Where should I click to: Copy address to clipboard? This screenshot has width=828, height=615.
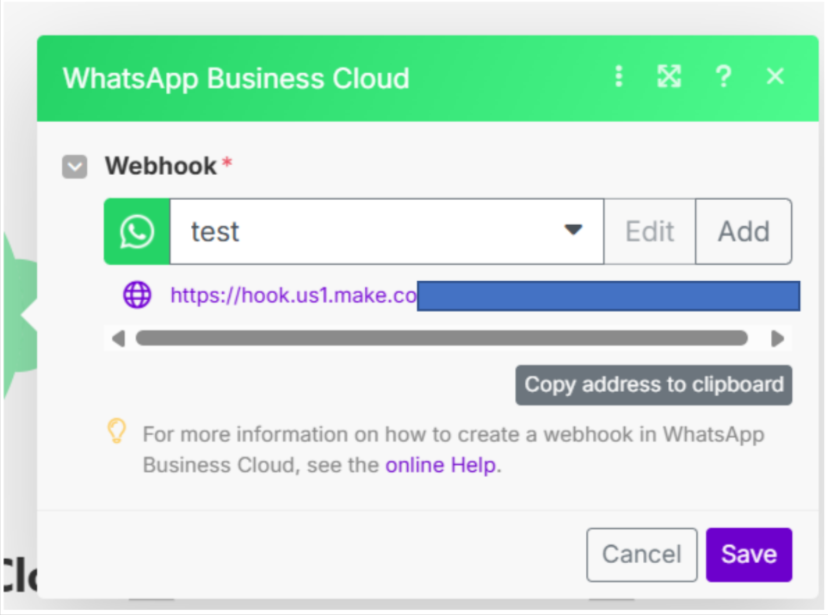click(654, 385)
